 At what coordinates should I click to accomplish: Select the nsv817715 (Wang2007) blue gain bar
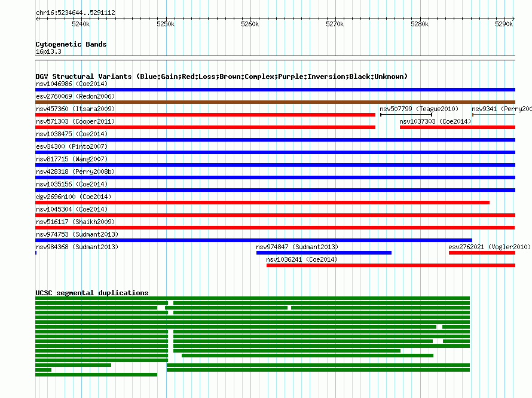click(275, 165)
